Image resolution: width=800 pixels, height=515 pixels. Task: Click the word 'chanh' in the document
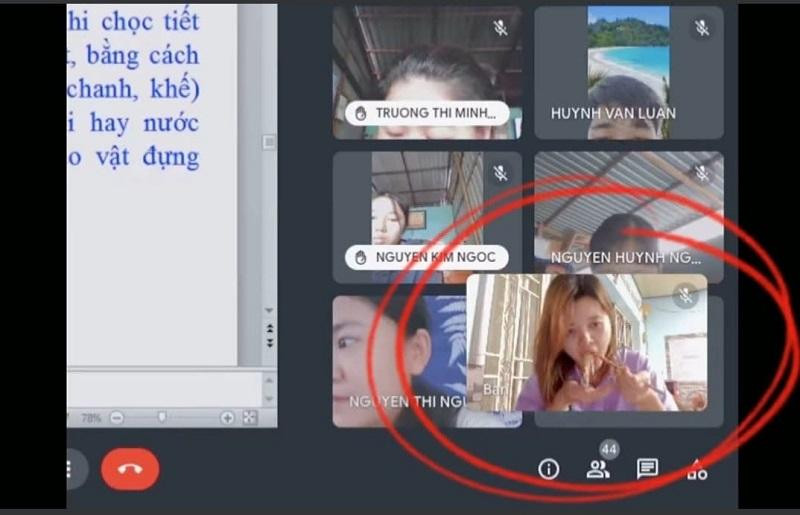[x=102, y=89]
